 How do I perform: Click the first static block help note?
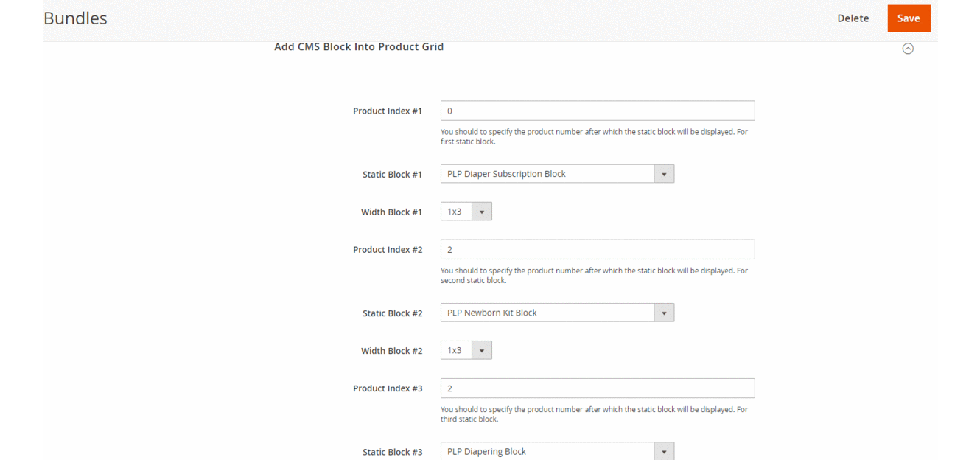pyautogui.click(x=594, y=137)
